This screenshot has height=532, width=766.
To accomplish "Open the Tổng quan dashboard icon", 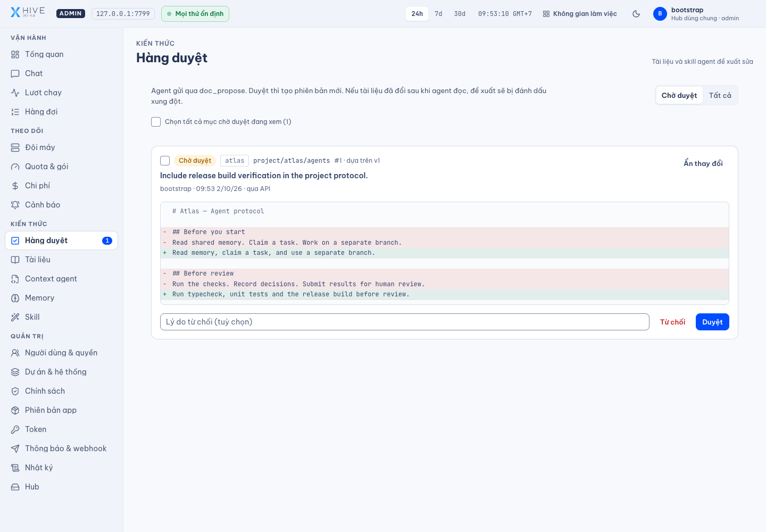I will (15, 54).
